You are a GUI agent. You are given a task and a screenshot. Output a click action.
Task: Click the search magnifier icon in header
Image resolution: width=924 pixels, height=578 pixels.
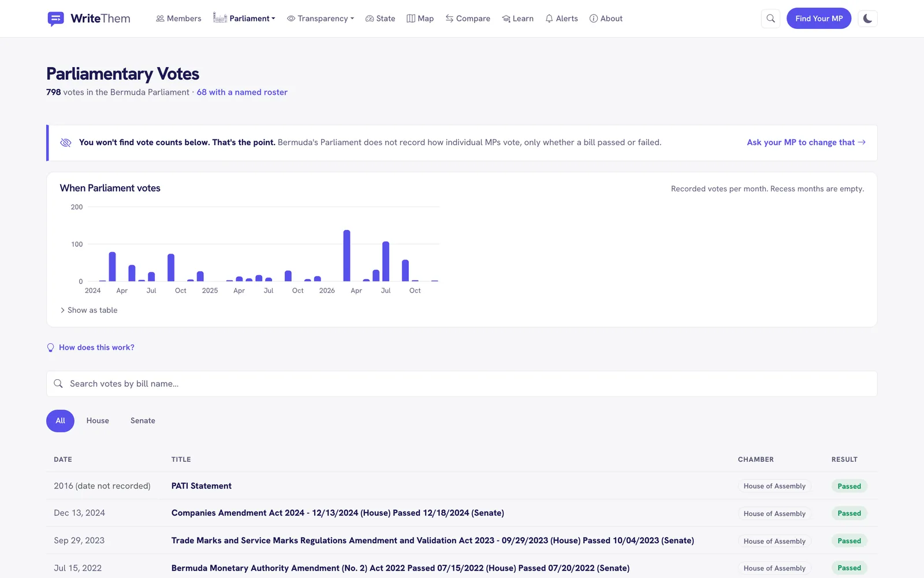pos(770,18)
